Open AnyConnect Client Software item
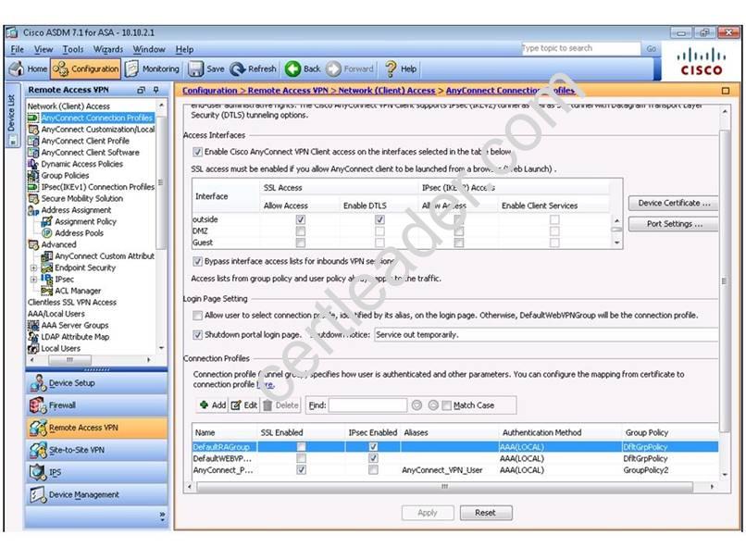The image size is (746, 560). (90, 152)
